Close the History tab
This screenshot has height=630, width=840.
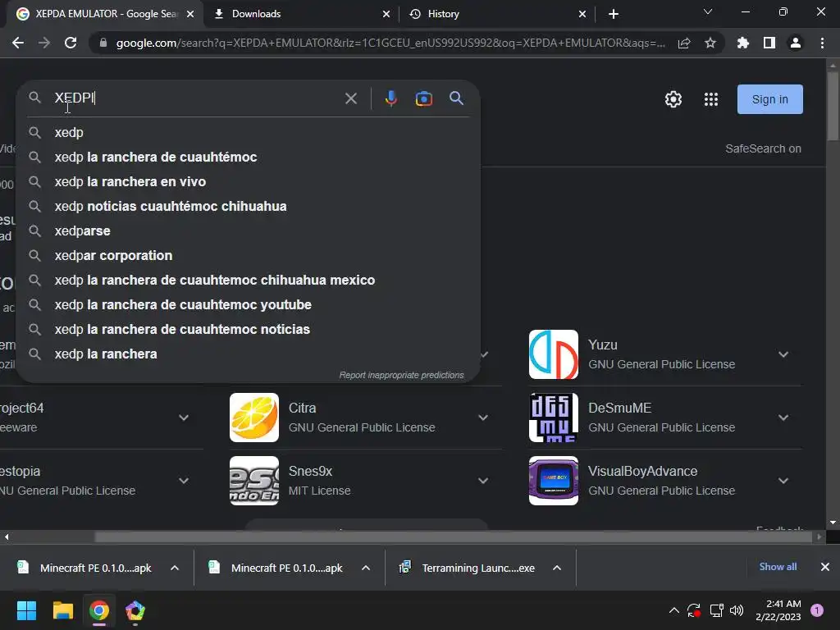582,14
